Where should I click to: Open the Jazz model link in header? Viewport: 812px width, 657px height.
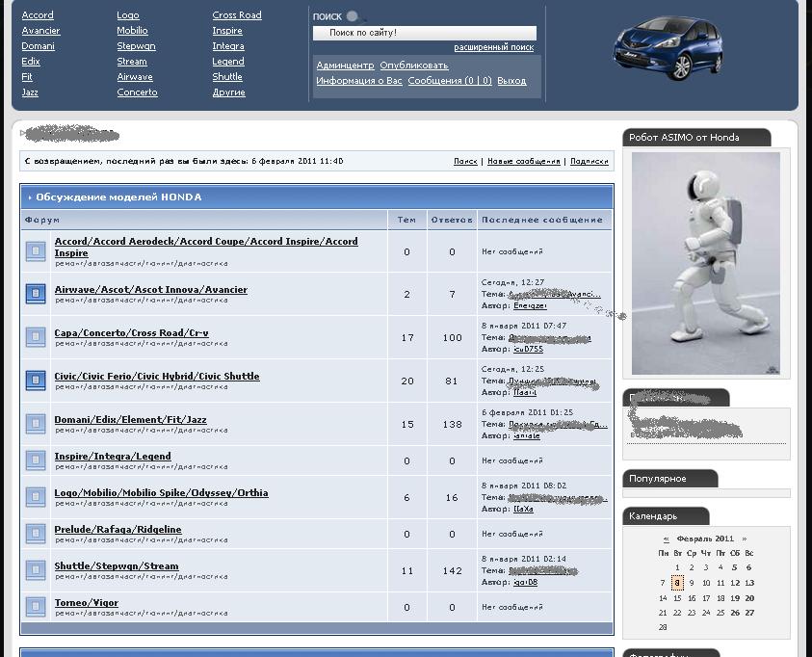[x=30, y=92]
